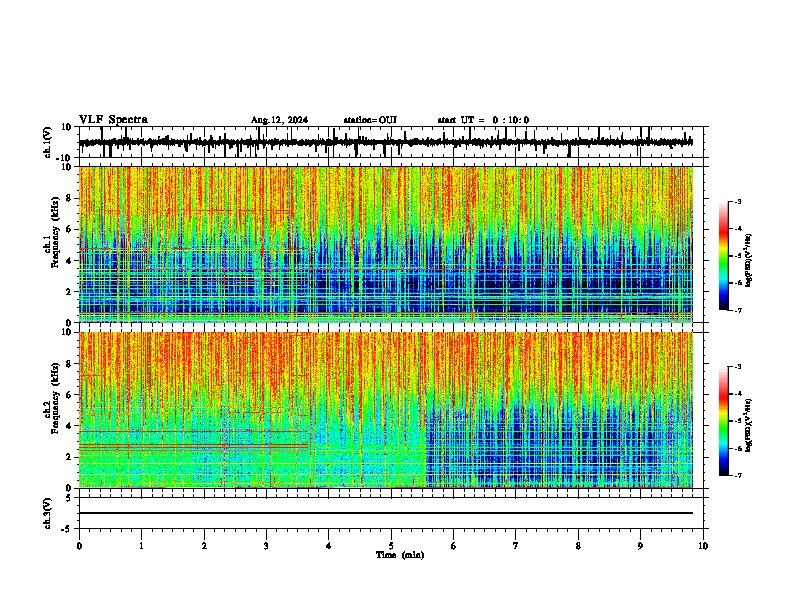Select the date text "Aug.12, 2024"
792x612 pixels.
[279, 120]
